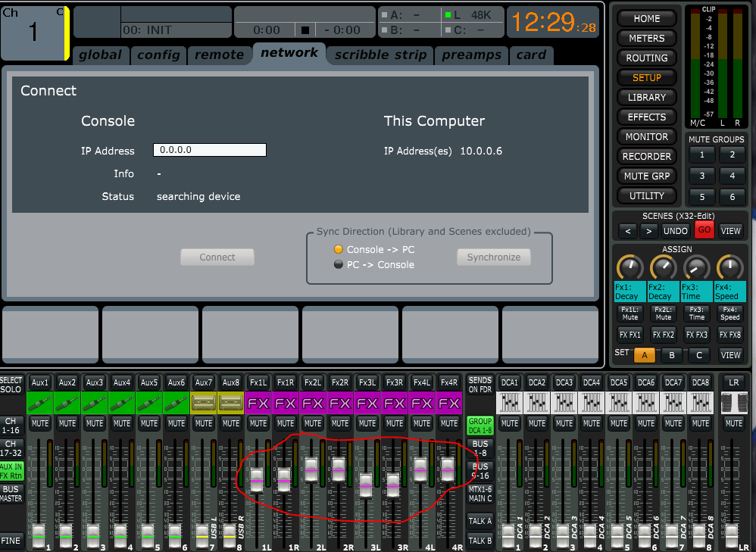Turn the Fx1 Decay assign knob

click(629, 267)
